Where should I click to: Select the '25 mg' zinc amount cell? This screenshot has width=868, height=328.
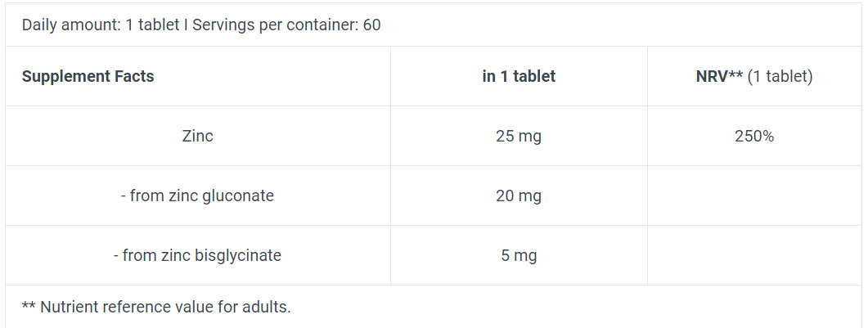point(519,136)
